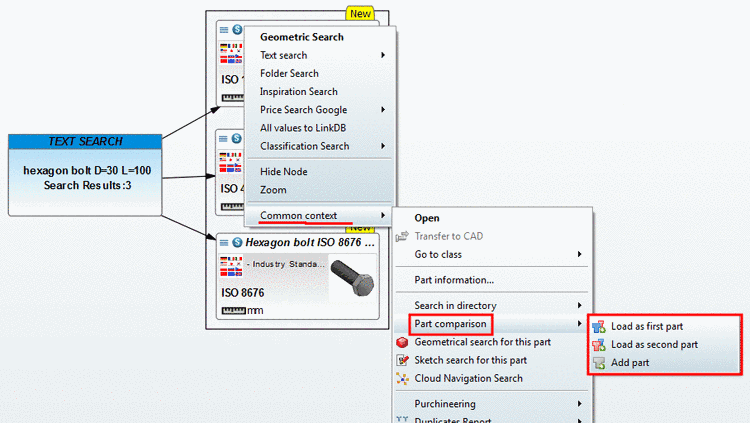
Task: Click list lines icon on the top result card
Action: coord(224,30)
